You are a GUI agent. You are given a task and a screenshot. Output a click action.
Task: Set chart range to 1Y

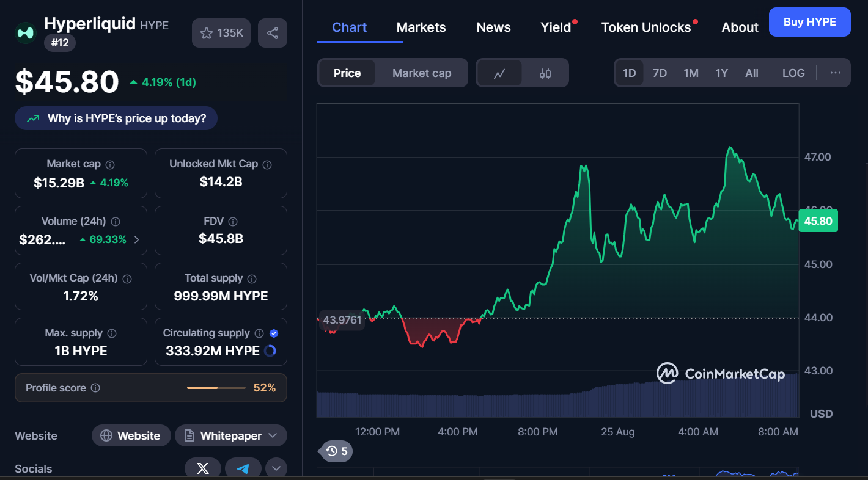coord(722,73)
